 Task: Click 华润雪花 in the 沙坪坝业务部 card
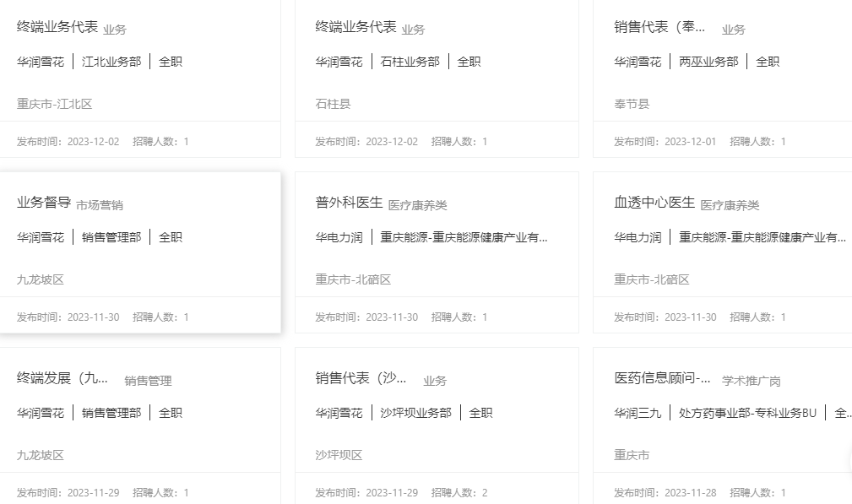coord(339,414)
